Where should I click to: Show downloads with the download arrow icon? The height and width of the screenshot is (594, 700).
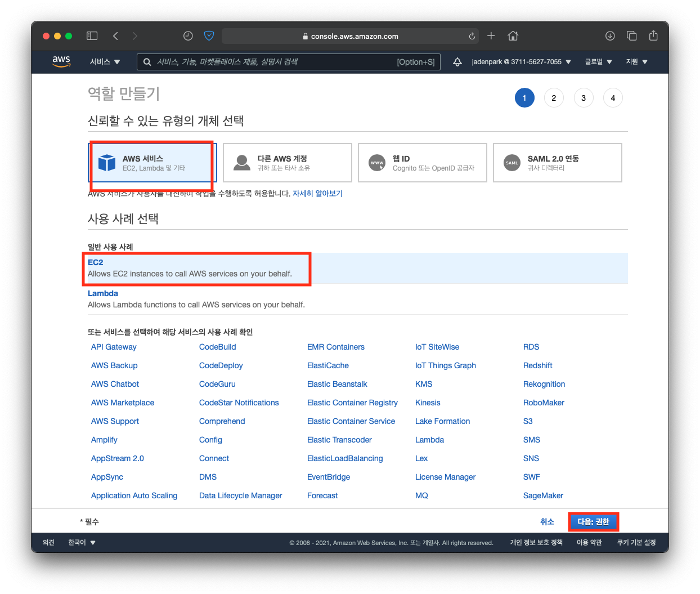coord(610,36)
